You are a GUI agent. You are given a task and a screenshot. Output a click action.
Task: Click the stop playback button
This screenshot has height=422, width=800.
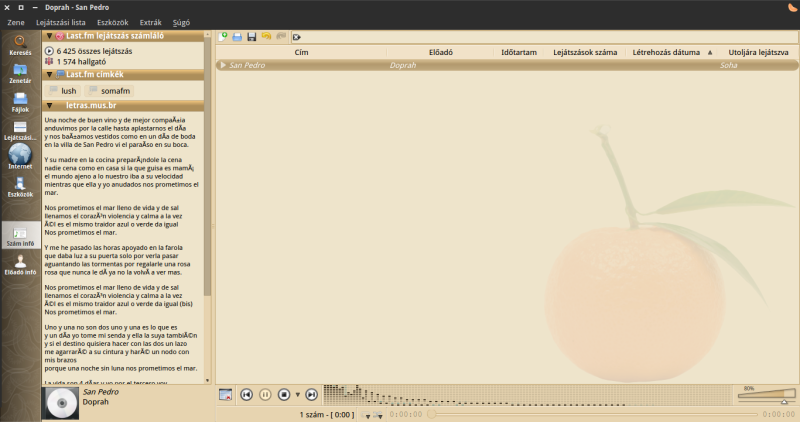click(284, 394)
